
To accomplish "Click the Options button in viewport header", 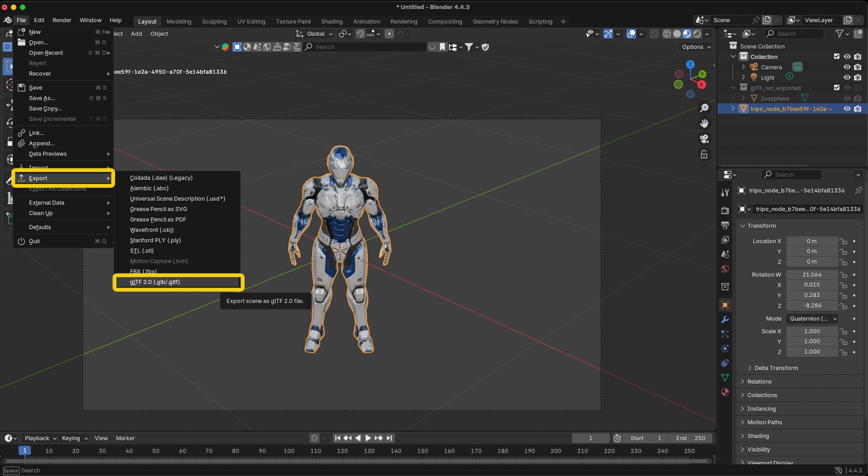I will [x=696, y=47].
